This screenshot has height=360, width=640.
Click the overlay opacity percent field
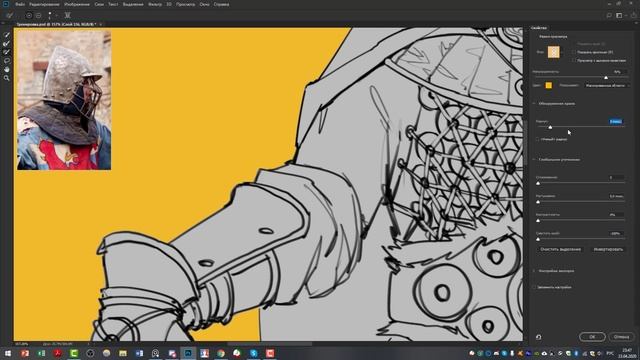pyautogui.click(x=618, y=72)
